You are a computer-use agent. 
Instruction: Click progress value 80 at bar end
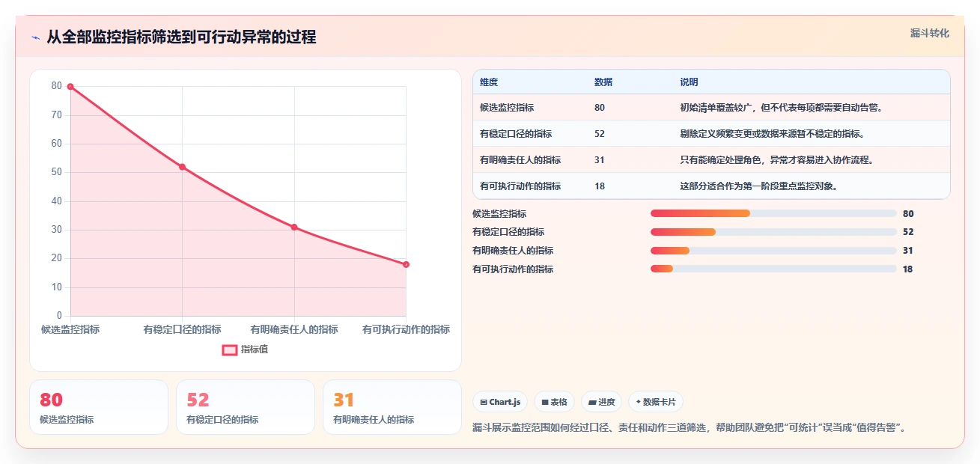click(908, 214)
